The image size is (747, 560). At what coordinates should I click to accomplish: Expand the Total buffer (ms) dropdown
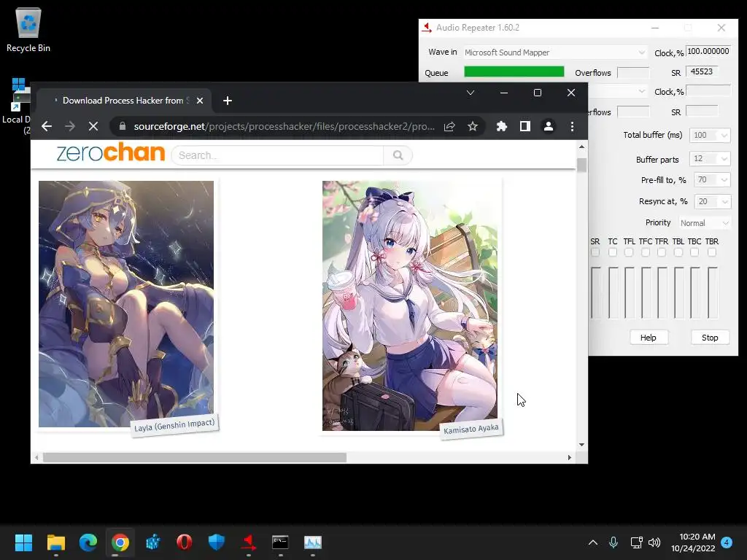click(x=724, y=135)
